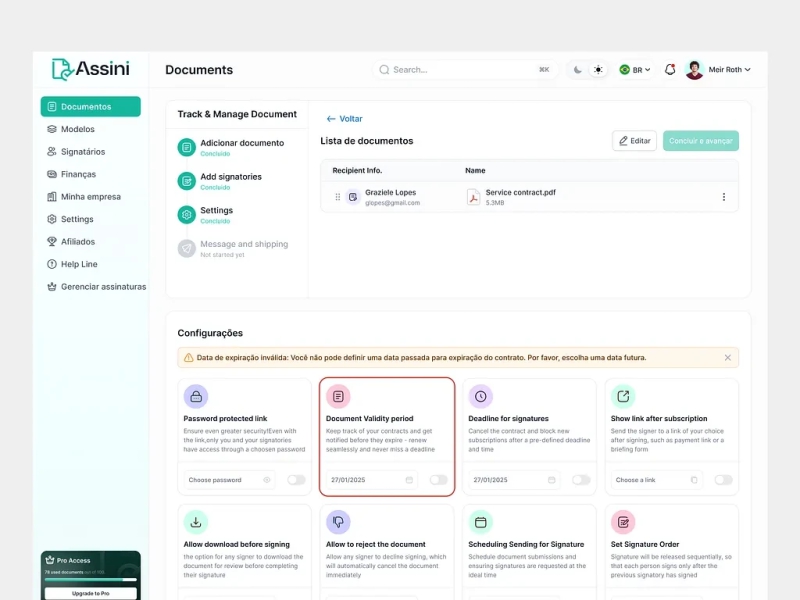Screen dimensions: 800x600
Task: Click the Upgrade to Pro button
Action: point(90,593)
